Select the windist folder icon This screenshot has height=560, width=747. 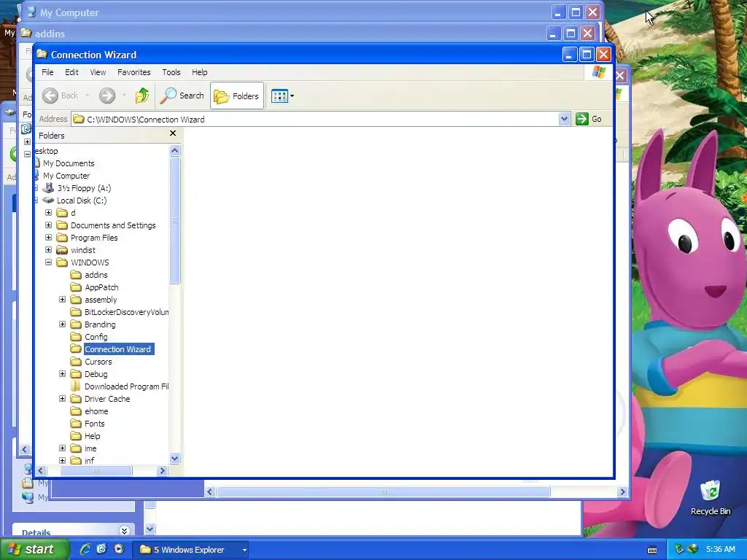62,250
